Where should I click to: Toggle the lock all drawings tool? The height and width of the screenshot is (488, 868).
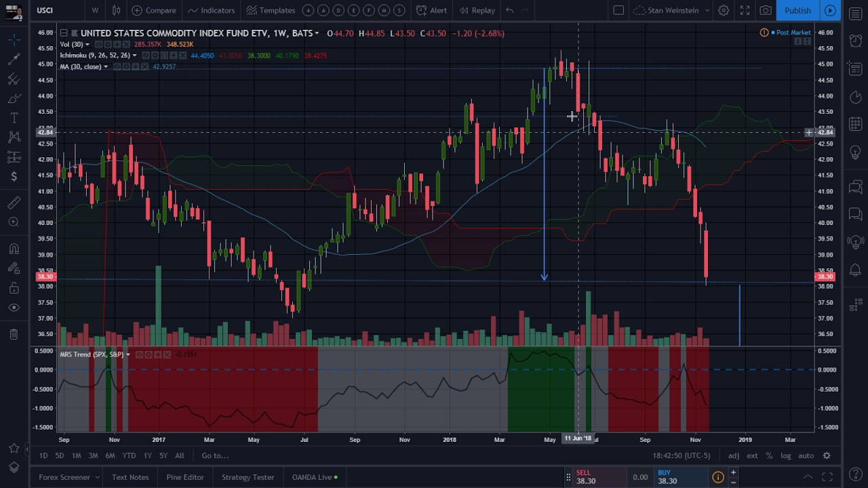click(14, 289)
